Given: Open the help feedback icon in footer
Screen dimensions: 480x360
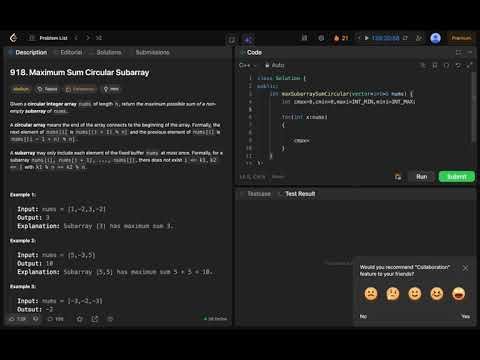Looking at the screenshot, I should tap(110, 319).
